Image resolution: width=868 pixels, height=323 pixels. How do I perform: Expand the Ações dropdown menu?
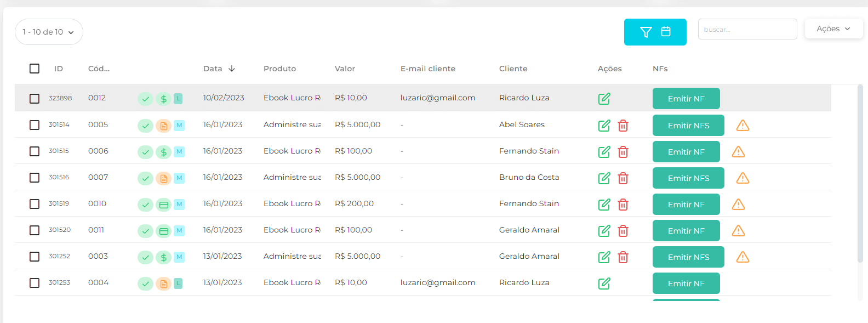(833, 29)
